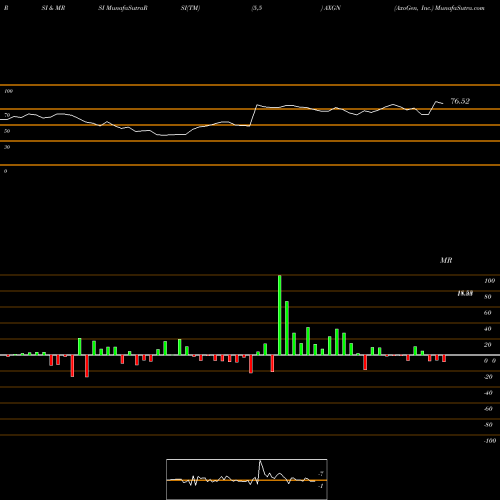
Task: Click the 20 label on MR axis
Action: pyautogui.click(x=488, y=345)
